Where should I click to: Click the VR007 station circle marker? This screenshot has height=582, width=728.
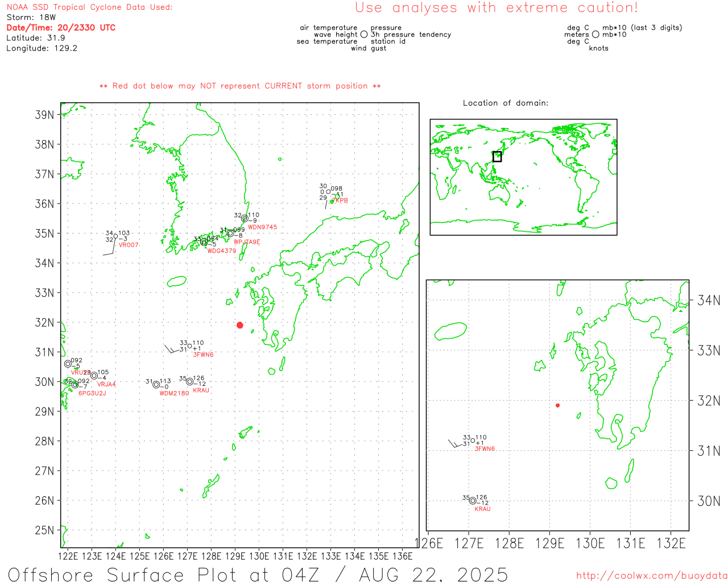pos(115,236)
